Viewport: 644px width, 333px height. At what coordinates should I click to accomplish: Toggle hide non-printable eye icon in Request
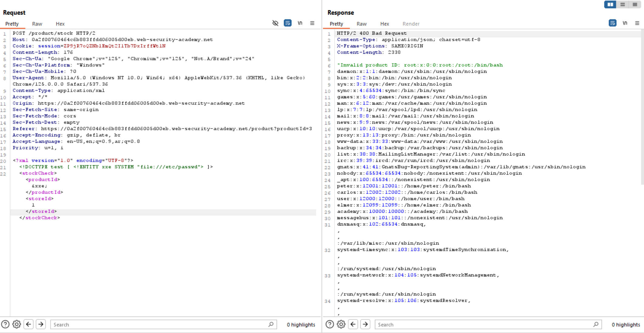click(x=275, y=23)
